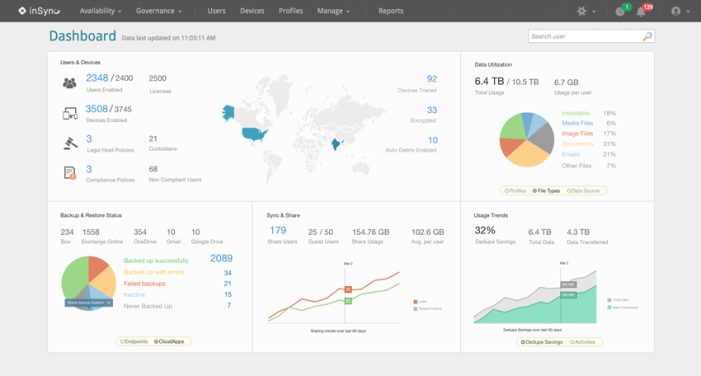This screenshot has height=376, width=701.
Task: Click the inSync logo
Action: 39,11
